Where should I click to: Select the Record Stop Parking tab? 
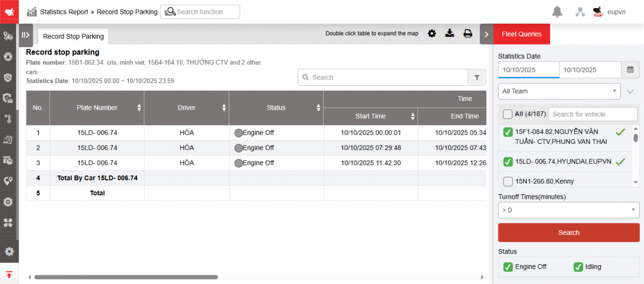tap(74, 37)
